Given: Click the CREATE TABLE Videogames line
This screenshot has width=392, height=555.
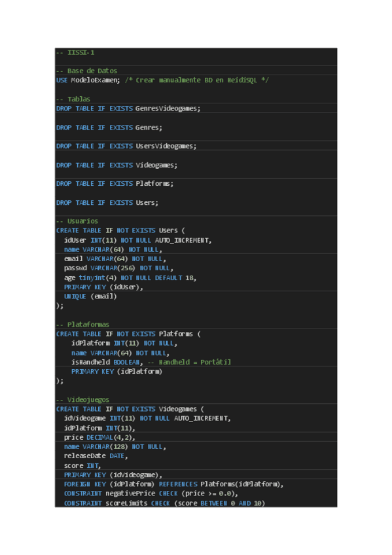Looking at the screenshot, I should coord(130,409).
